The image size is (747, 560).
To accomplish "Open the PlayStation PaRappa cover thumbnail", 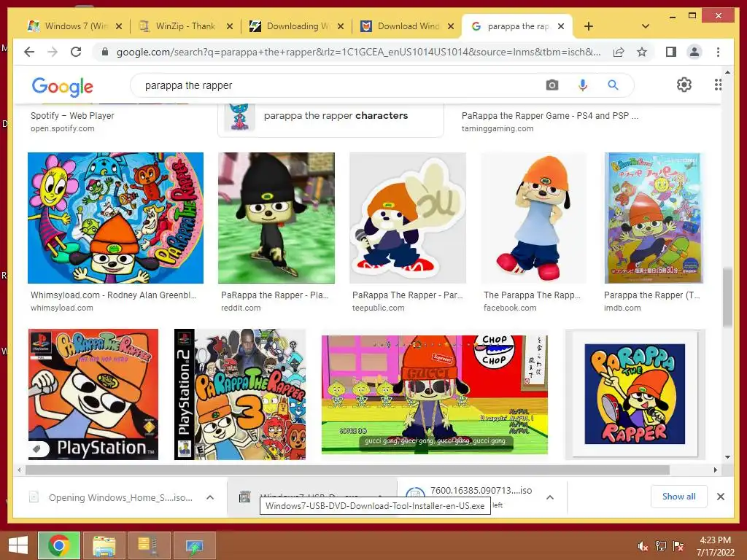I will coord(93,394).
